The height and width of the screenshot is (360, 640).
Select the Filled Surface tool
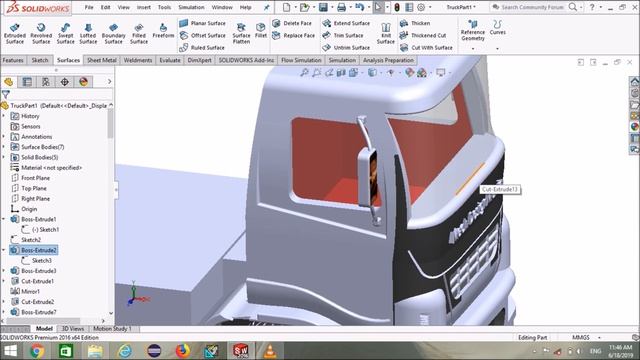(x=139, y=33)
